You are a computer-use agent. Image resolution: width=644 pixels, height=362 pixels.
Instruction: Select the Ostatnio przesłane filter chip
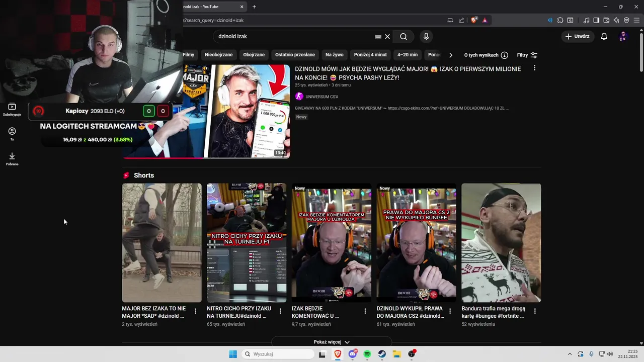295,55
